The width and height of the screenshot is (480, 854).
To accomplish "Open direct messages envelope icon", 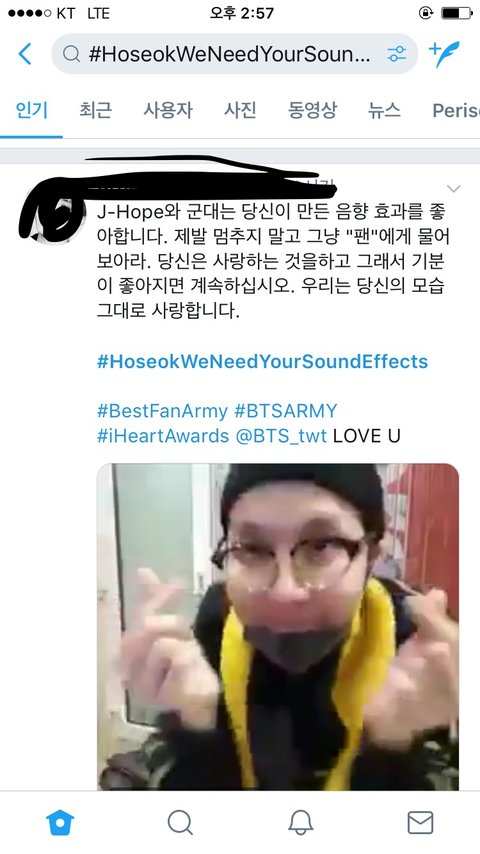I will point(420,822).
